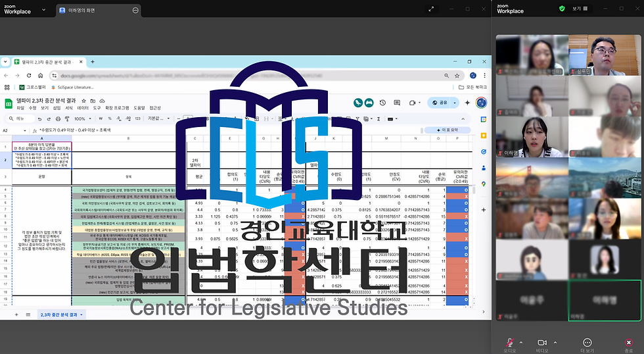Insert function with the Σ icon

(379, 119)
